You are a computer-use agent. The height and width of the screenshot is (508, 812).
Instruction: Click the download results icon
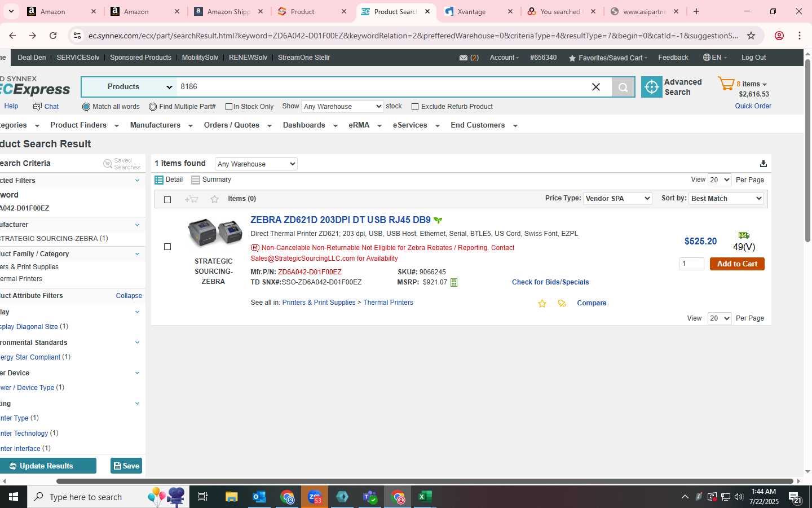tap(763, 164)
